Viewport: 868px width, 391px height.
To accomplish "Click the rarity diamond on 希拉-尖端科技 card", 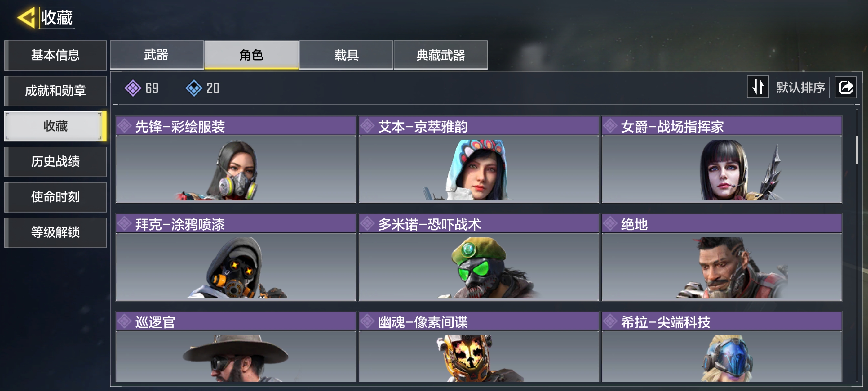I will (610, 321).
